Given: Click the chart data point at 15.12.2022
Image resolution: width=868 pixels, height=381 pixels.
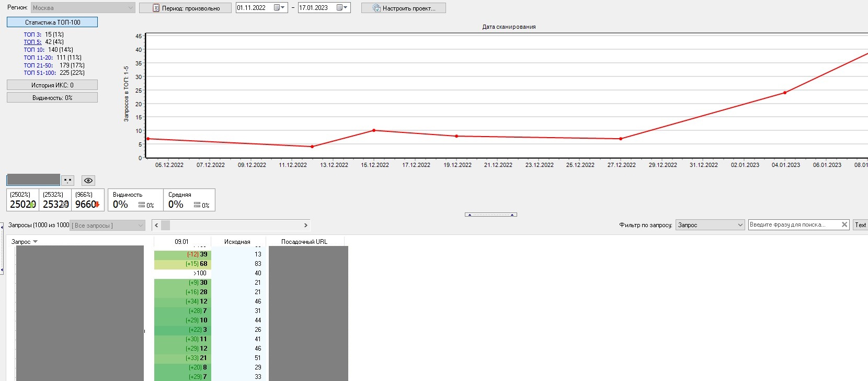Looking at the screenshot, I should 374,130.
